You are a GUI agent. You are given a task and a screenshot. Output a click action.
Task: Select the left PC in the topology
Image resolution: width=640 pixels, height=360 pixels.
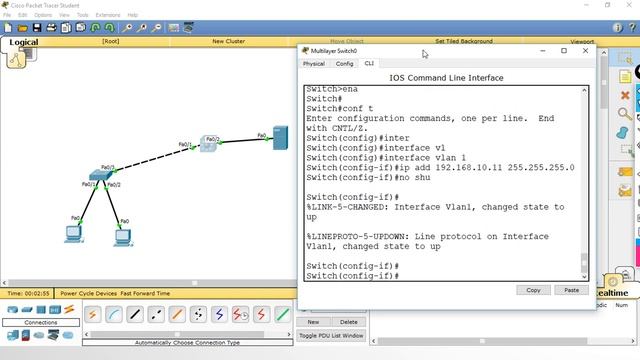coord(74,234)
